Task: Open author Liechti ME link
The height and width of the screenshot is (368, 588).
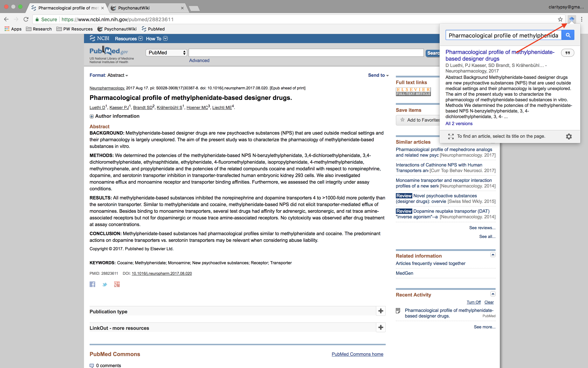Action: tap(222, 108)
